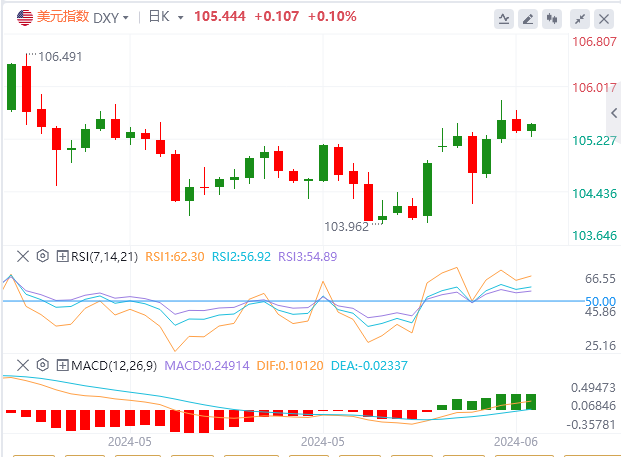The image size is (621, 457).
Task: Click the +0.107 change value
Action: tap(276, 17)
